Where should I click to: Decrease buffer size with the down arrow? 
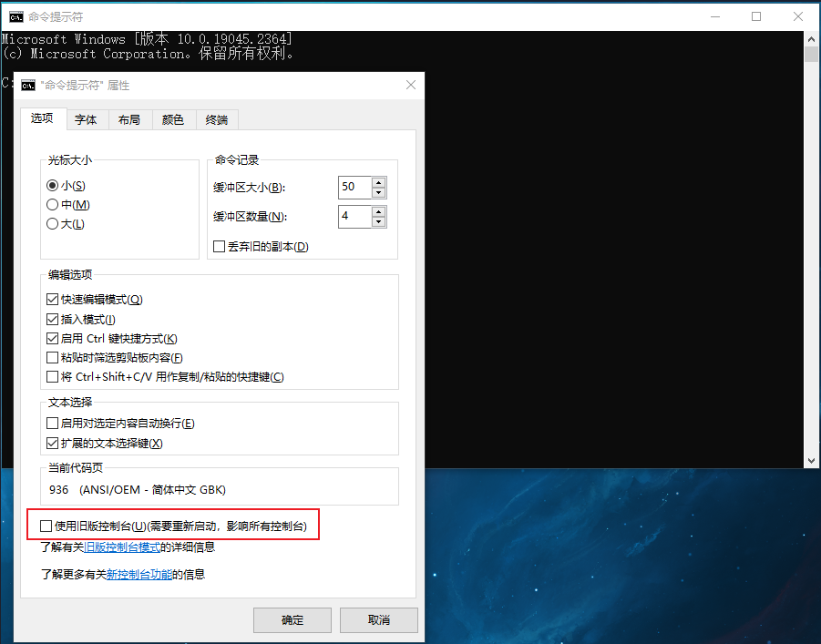pyautogui.click(x=379, y=192)
